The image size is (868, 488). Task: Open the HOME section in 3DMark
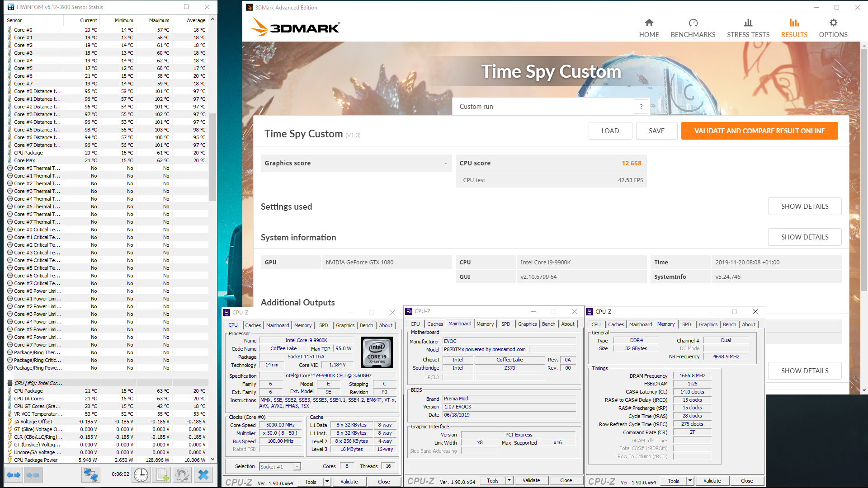click(x=649, y=28)
